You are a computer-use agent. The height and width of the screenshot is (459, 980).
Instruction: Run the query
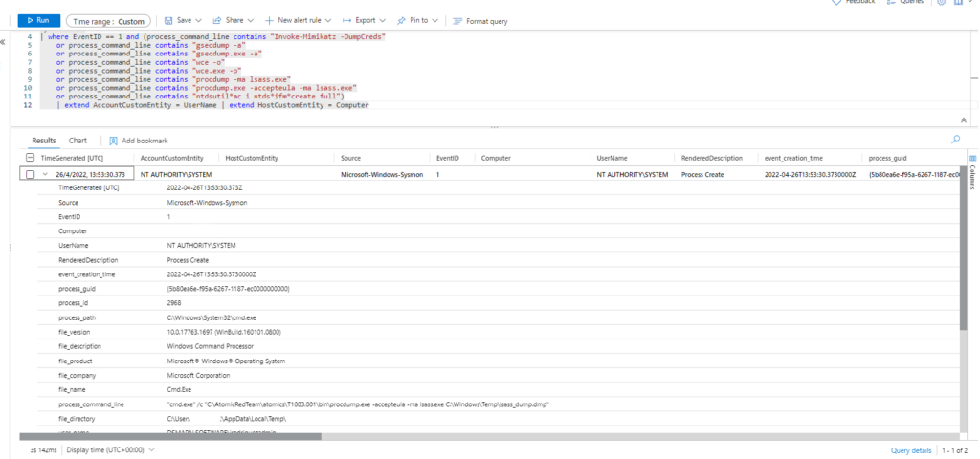[x=38, y=20]
